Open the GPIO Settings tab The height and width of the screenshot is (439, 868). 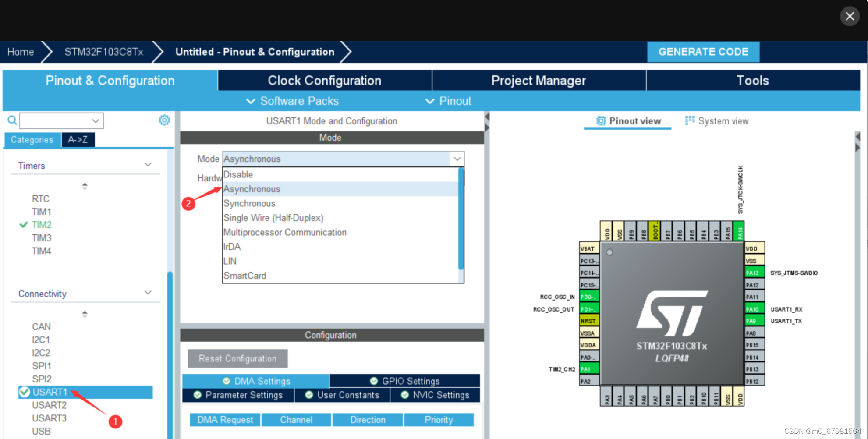405,381
